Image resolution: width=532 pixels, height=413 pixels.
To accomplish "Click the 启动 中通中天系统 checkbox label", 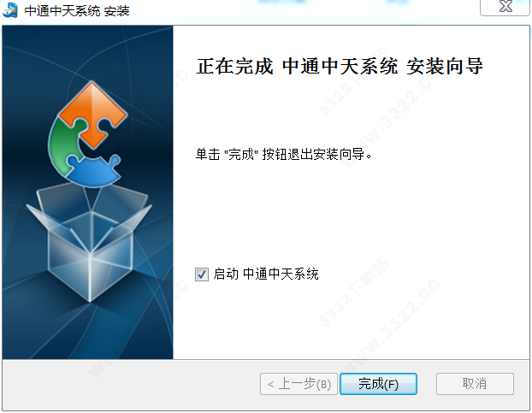I will (x=266, y=274).
